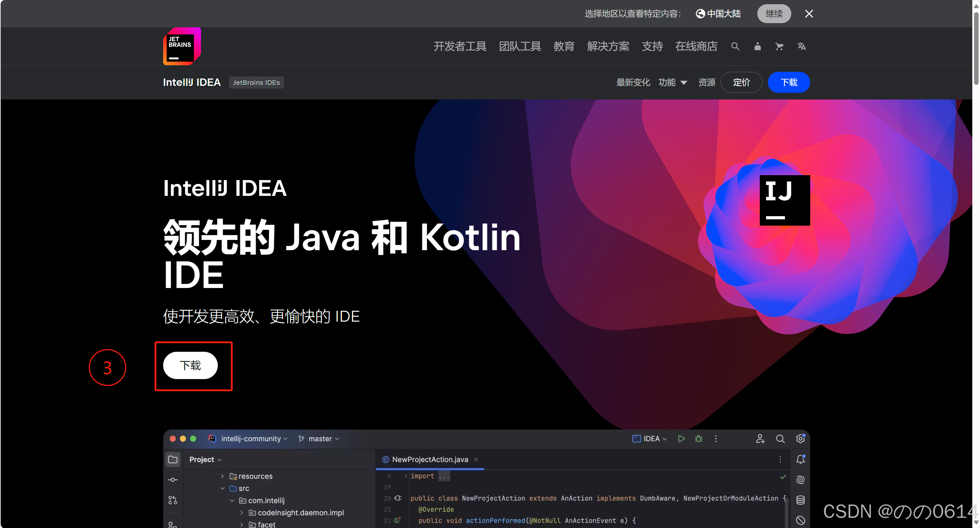The image size is (980, 528).
Task: Open the 最新变化 link
Action: [x=633, y=82]
